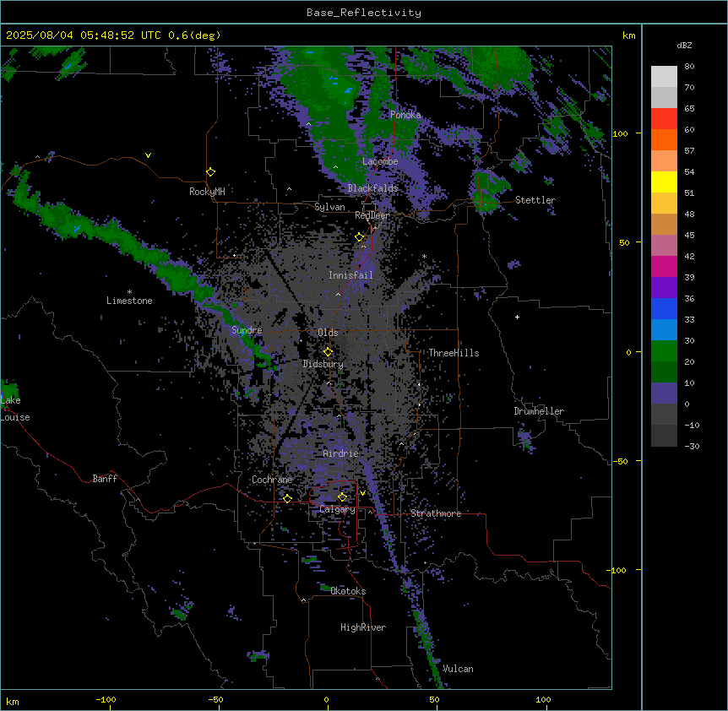Click the white plus marker west of Drumheller
Viewport: 728px width, 711px height.
[x=517, y=317]
